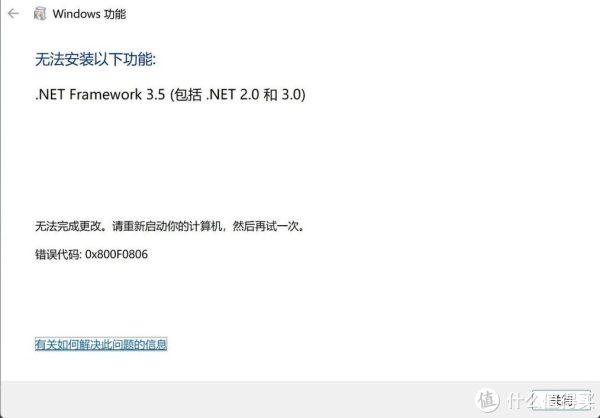The height and width of the screenshot is (418, 600).
Task: Click the 0x800F0806 error code value
Action: click(x=117, y=254)
